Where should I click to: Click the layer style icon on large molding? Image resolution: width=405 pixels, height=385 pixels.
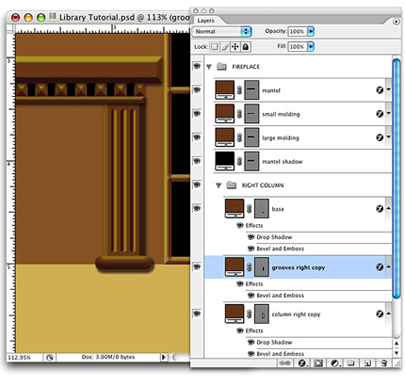tap(380, 137)
